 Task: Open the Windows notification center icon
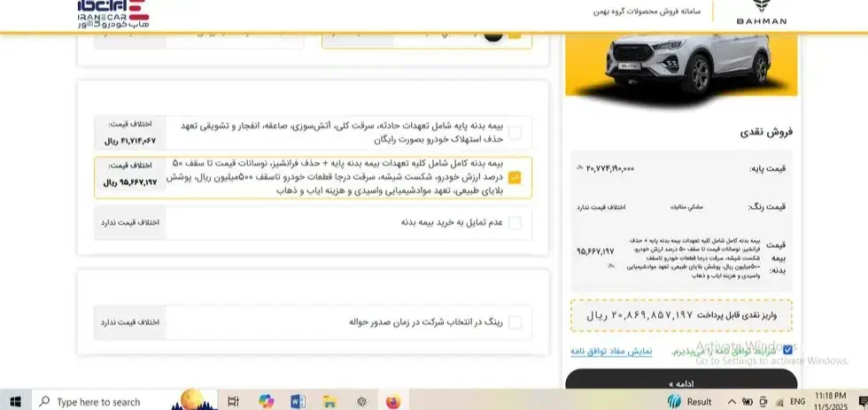point(863,402)
